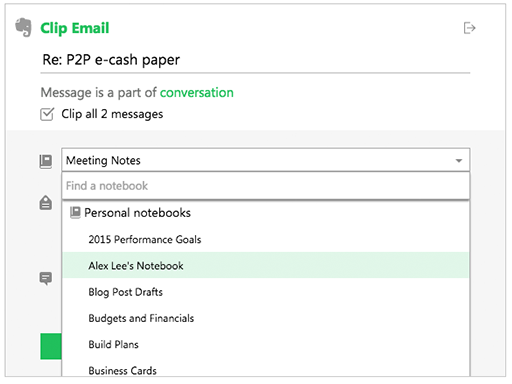Click the tags icon in left column
The height and width of the screenshot is (384, 512).
[46, 203]
